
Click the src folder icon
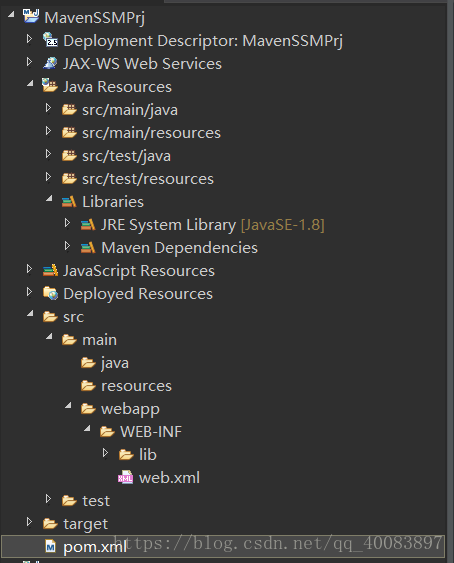[50, 317]
